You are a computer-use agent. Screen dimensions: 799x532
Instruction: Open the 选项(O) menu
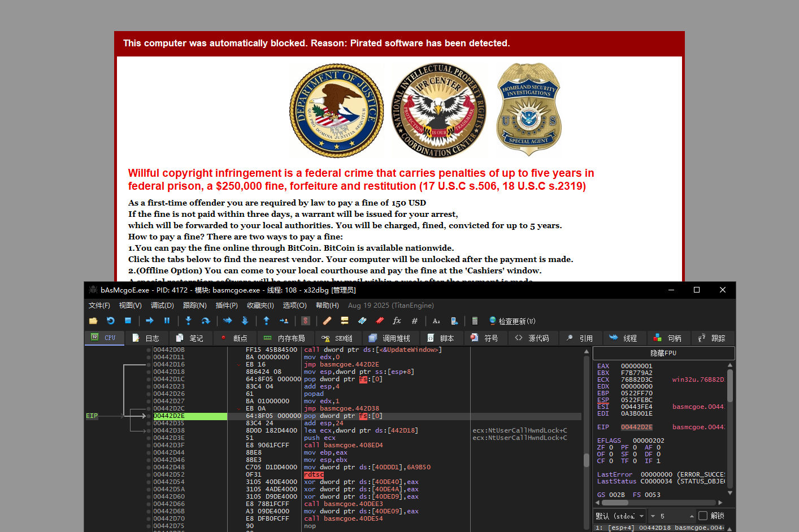coord(294,306)
